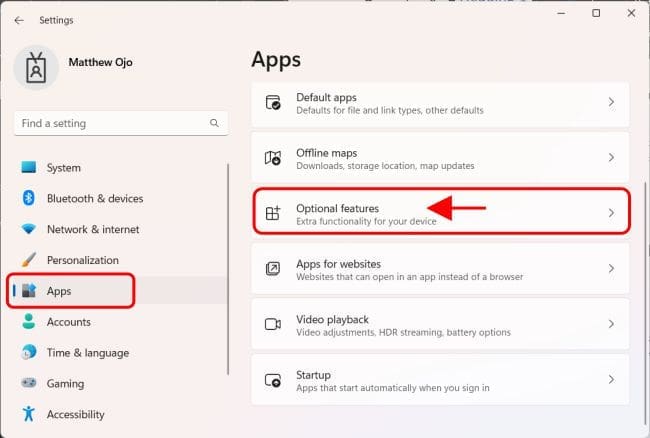This screenshot has width=650, height=438.
Task: Click 'Downloads, storage location, map updates' text
Action: tap(385, 166)
